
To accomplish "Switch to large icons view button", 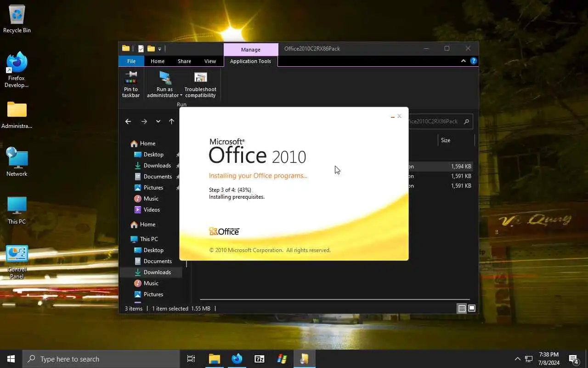I will point(472,309).
